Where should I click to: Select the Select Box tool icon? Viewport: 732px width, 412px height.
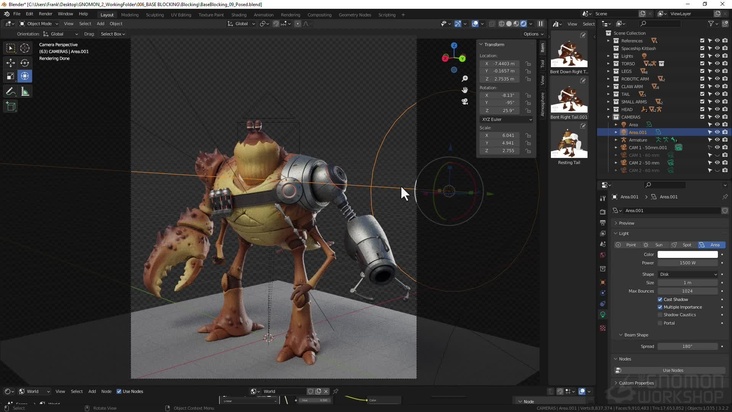10,48
